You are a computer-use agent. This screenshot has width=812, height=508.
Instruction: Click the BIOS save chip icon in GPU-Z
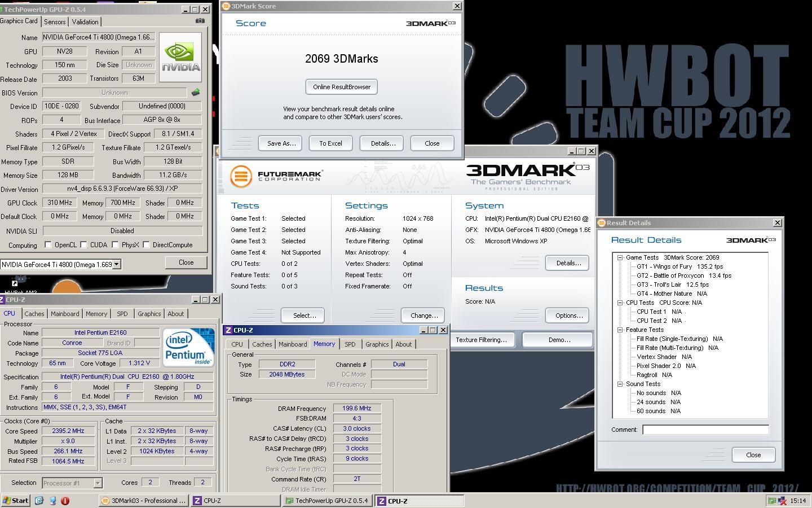pyautogui.click(x=196, y=92)
